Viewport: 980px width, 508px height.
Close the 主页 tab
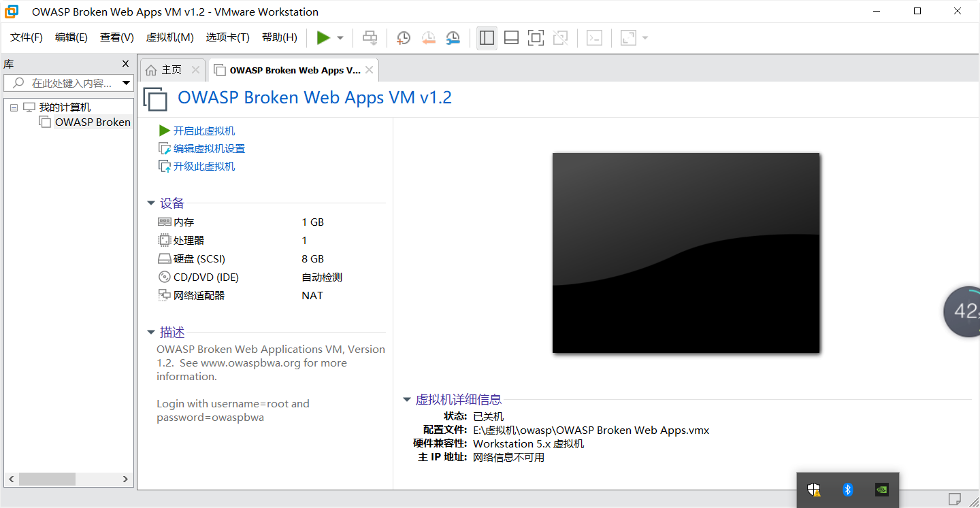tap(195, 70)
